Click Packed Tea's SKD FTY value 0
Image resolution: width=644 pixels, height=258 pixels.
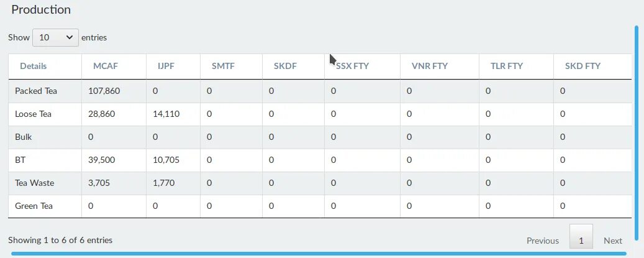tap(563, 91)
